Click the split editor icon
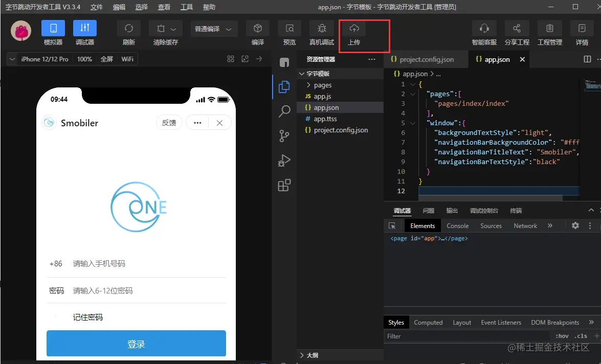Viewport: 601px width, 364px height. [587, 59]
